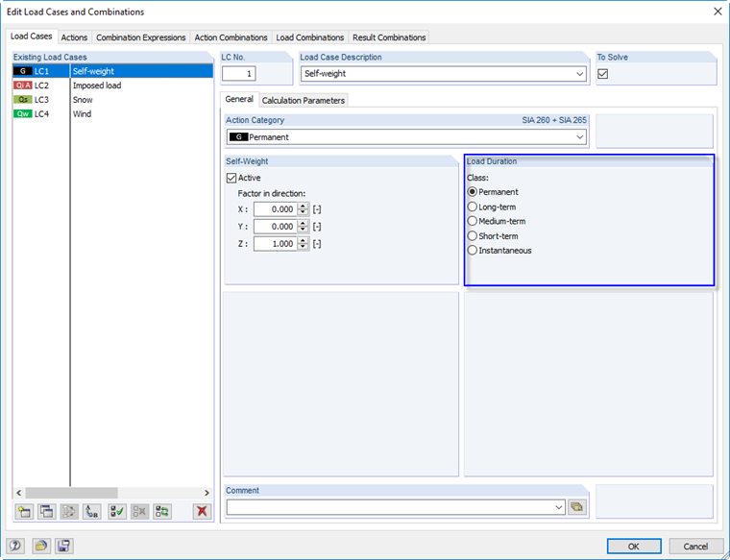
Task: Open help with the question mark icon
Action: point(15,546)
